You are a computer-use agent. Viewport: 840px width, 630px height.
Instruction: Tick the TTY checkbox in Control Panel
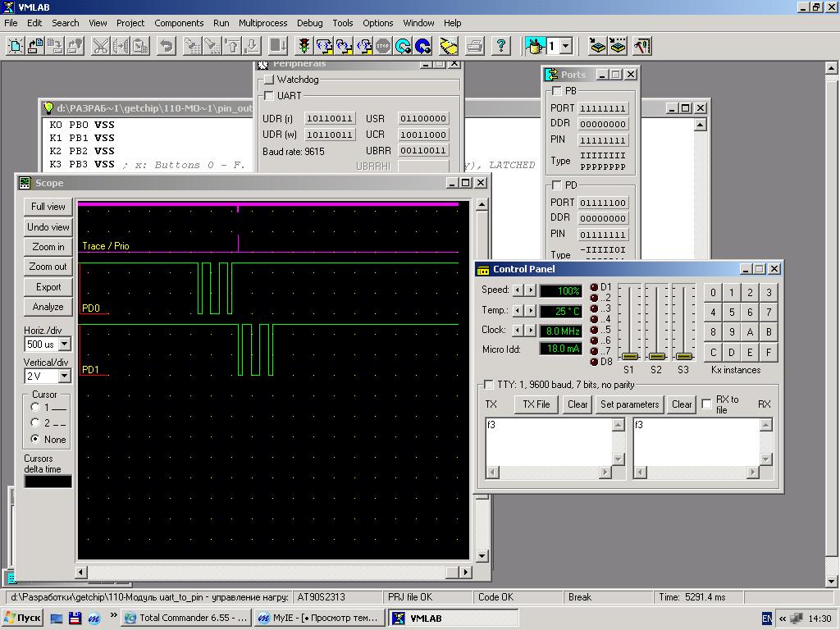(488, 385)
